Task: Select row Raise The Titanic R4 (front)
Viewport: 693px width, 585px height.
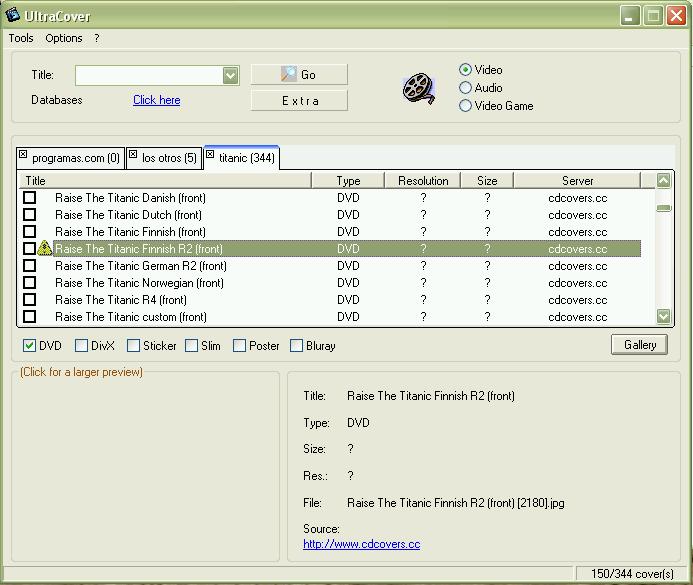Action: coord(330,300)
